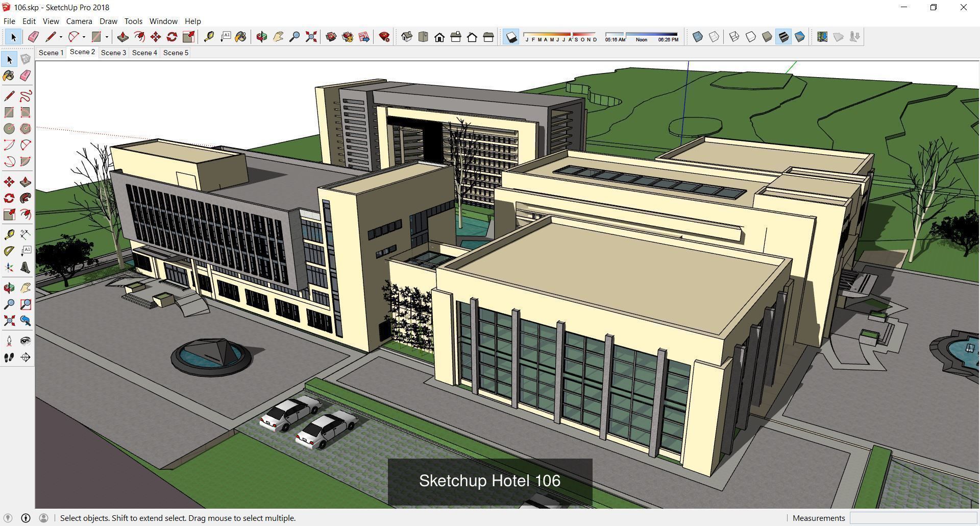The image size is (980, 526).
Task: Click inside the Measurements input field
Action: [914, 518]
